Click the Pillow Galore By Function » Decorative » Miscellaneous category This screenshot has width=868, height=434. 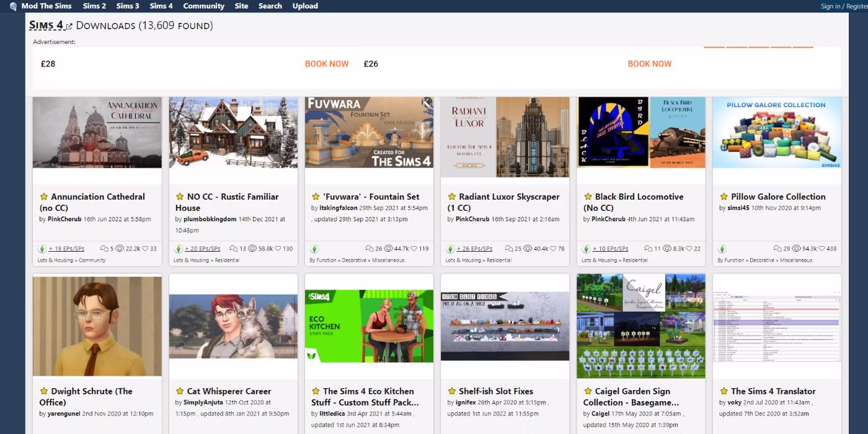pyautogui.click(x=765, y=260)
